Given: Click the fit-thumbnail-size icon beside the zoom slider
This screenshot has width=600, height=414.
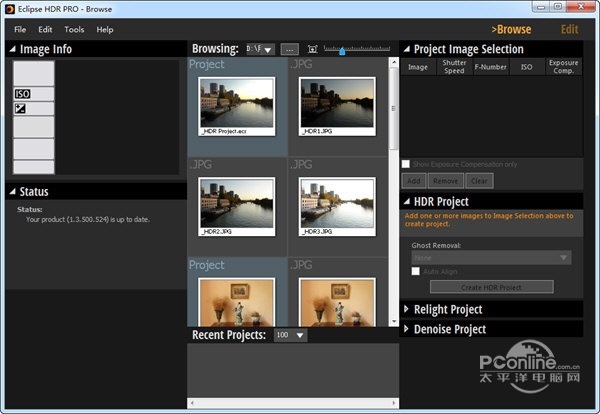Looking at the screenshot, I should coord(313,49).
